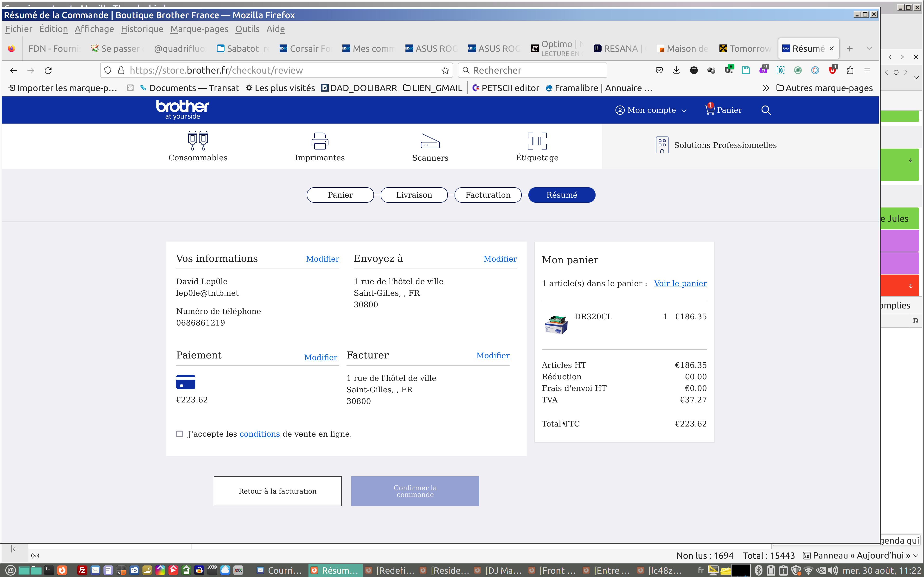Screen dimensions: 924x577
Task: Open the Imprimantes printer icon
Action: tap(320, 141)
